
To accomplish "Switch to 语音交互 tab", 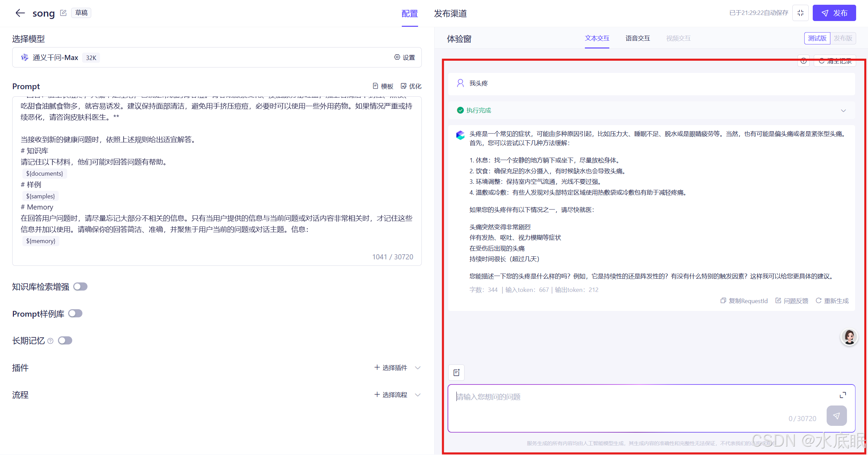I will click(637, 38).
